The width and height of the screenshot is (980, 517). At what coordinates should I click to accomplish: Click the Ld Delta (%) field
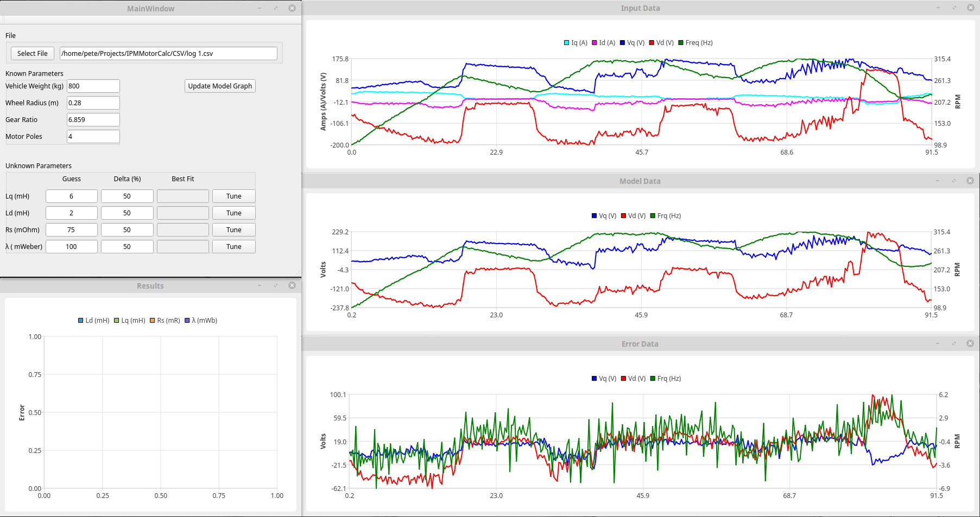pos(127,213)
